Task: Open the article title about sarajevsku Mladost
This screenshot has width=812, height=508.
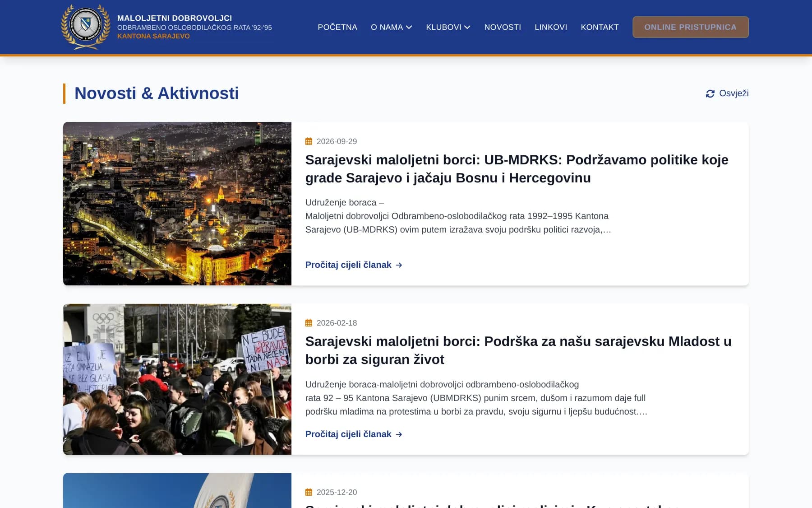Action: point(518,350)
